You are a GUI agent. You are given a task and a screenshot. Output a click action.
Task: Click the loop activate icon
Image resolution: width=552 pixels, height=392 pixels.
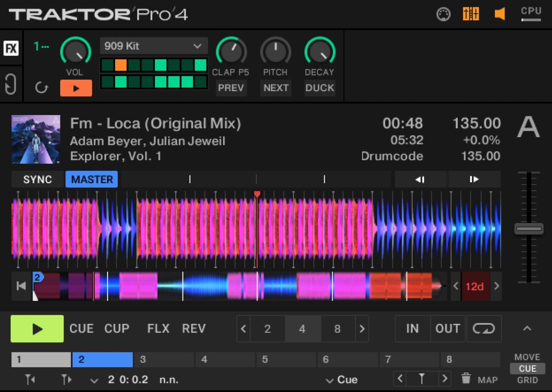click(x=484, y=329)
